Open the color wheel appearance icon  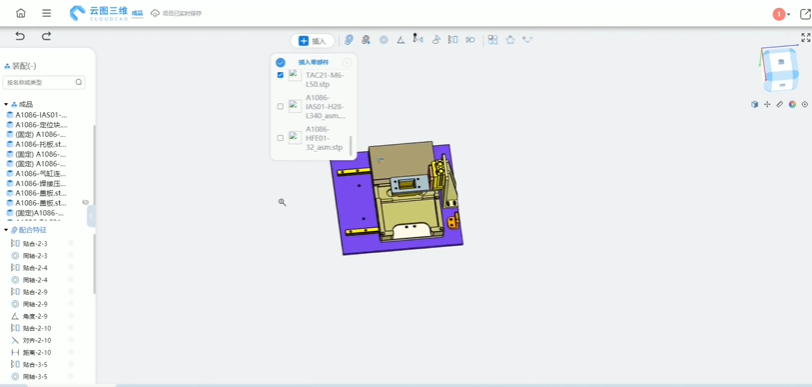[x=792, y=104]
